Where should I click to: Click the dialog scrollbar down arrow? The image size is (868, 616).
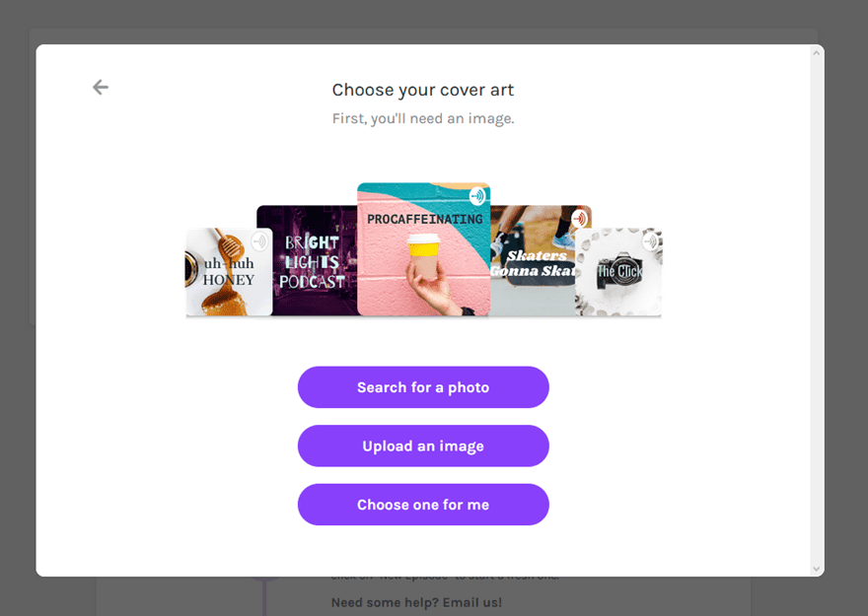[x=816, y=569]
